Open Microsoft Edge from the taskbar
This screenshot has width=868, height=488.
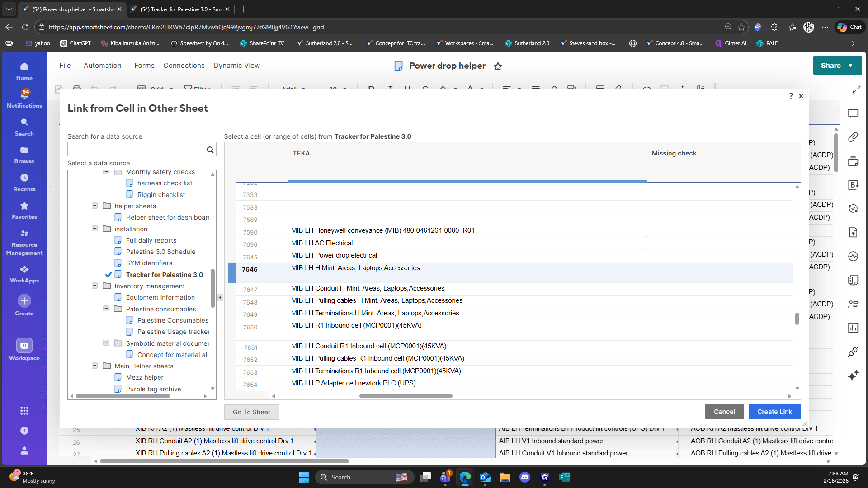(465, 477)
